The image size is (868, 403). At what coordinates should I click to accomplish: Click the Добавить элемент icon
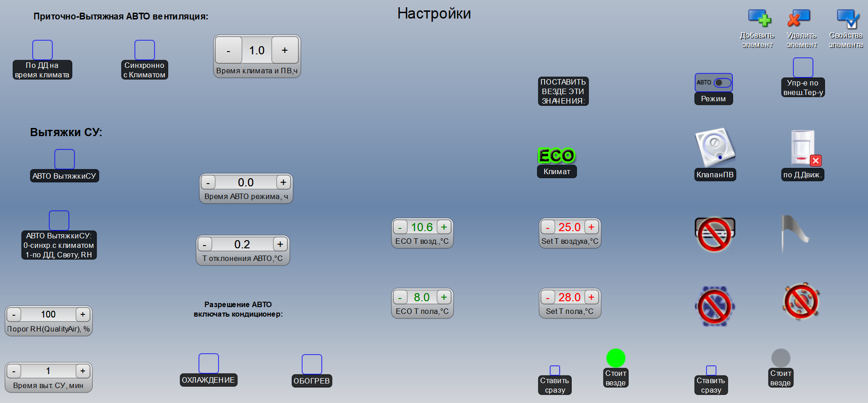(x=759, y=19)
